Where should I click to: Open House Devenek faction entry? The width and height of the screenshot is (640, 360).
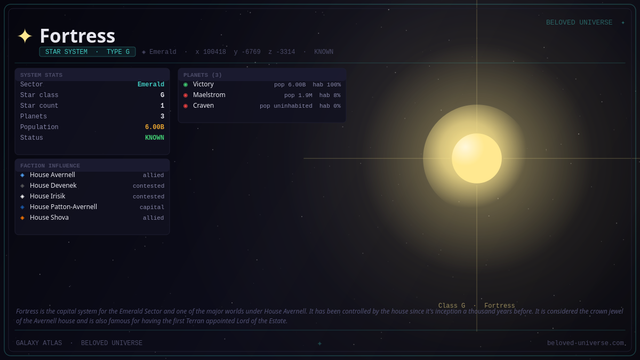point(53,185)
